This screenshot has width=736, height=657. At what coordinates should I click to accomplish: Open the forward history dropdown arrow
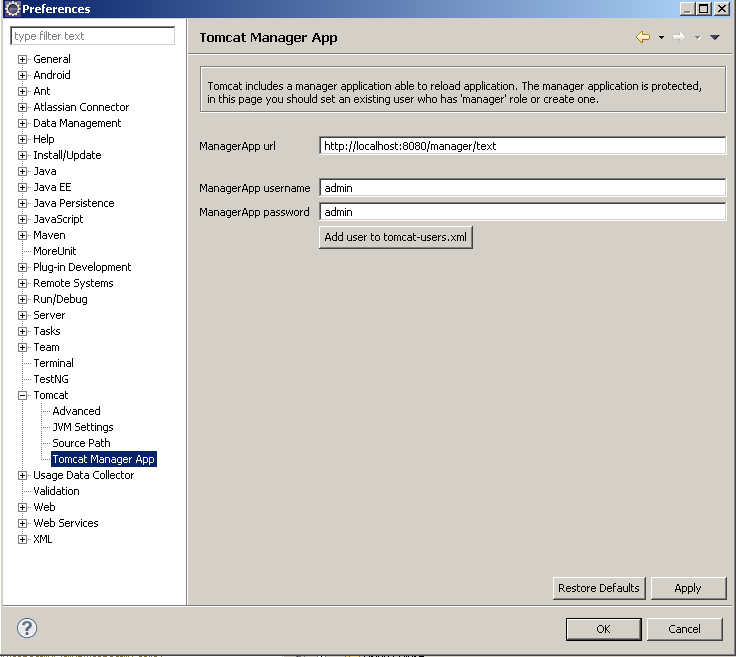tap(698, 38)
